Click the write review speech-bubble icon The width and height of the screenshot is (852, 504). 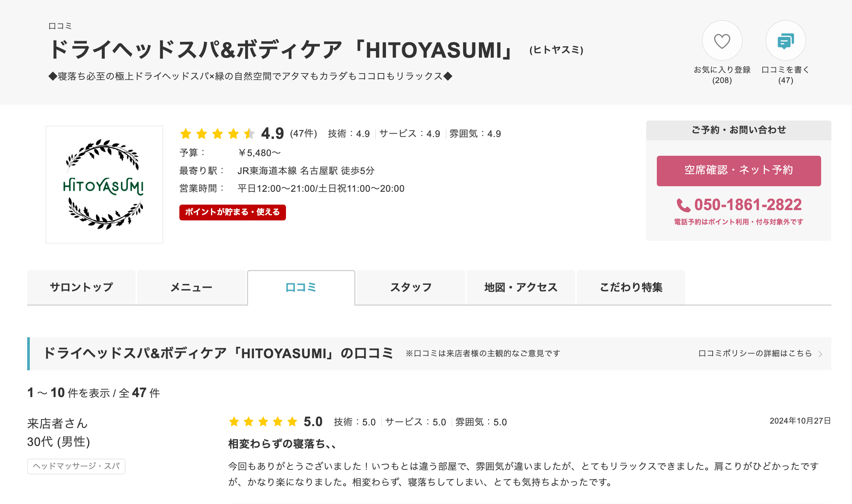pos(785,41)
